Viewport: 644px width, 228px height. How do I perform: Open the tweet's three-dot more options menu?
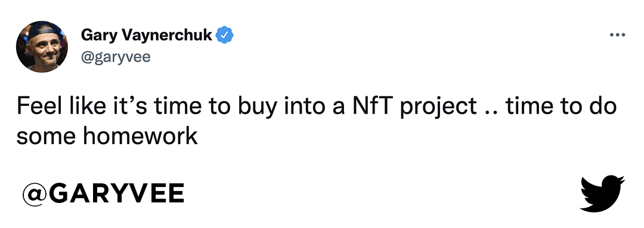[617, 35]
